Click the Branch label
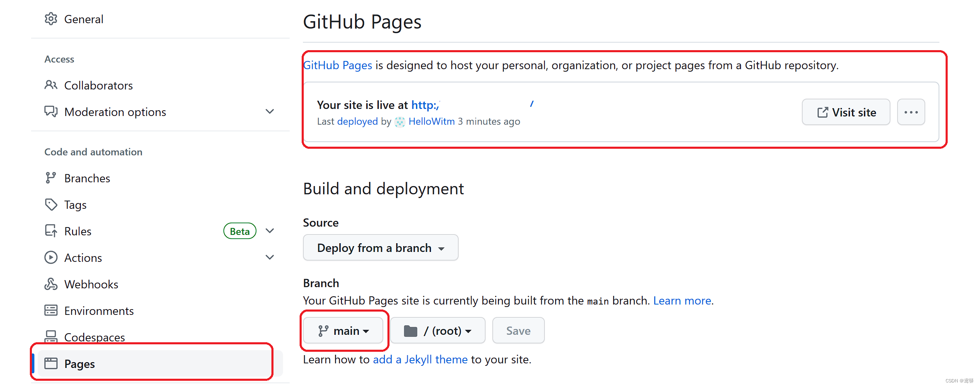The height and width of the screenshot is (387, 980). click(321, 283)
